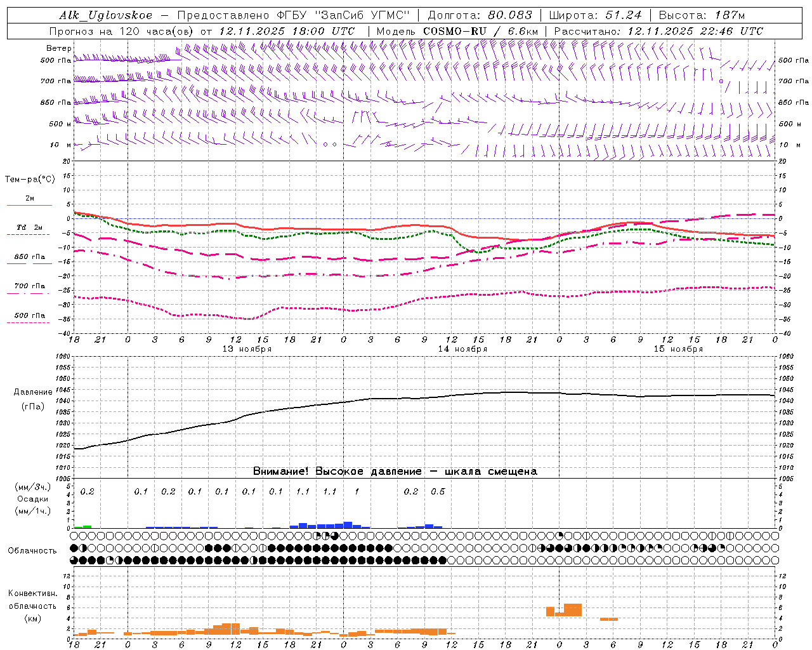Click the latitude value Широта: 51.24
The width and height of the screenshot is (812, 650).
(x=595, y=15)
